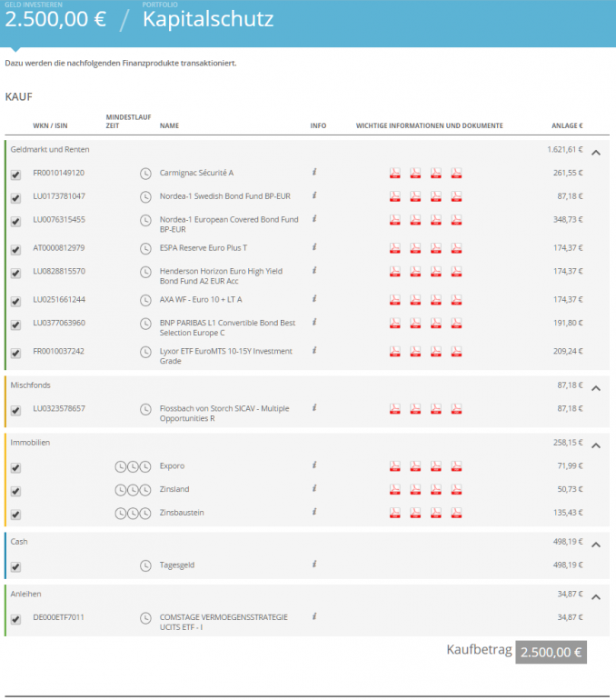
Task: Open the first PDF document for Carmignac Sécurité A
Action: tap(394, 174)
